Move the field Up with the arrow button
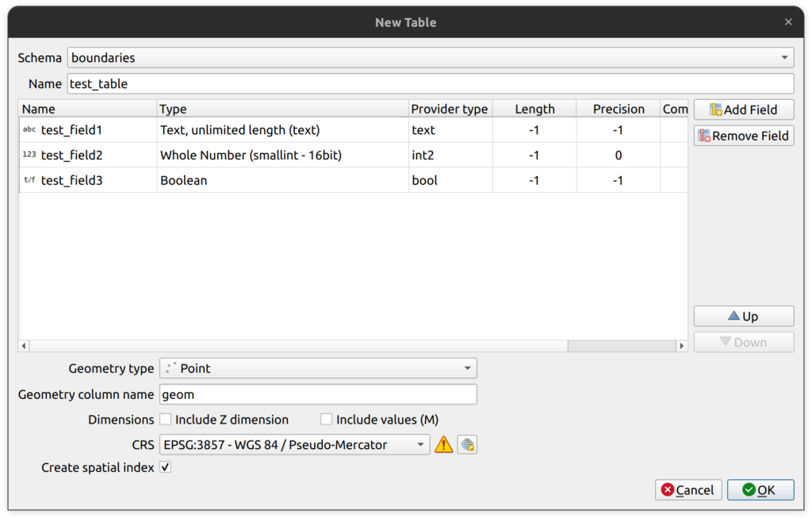The width and height of the screenshot is (812, 518). tap(743, 317)
